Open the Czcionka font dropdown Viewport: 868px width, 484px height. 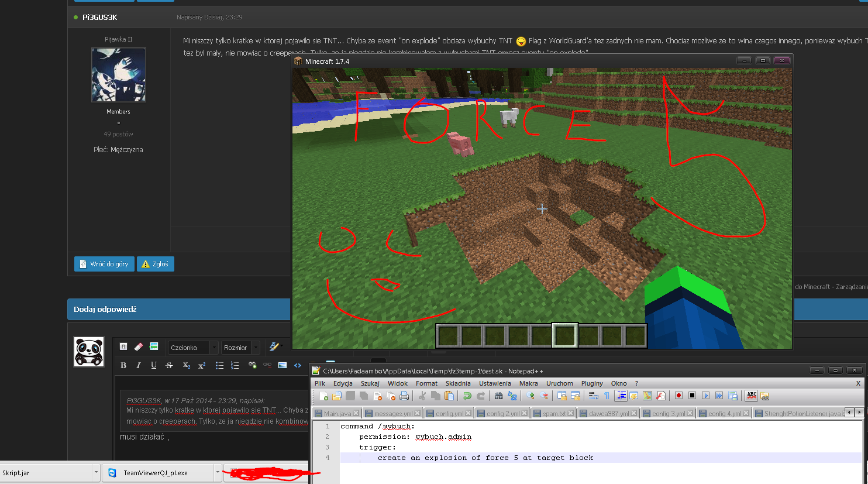[x=193, y=348]
